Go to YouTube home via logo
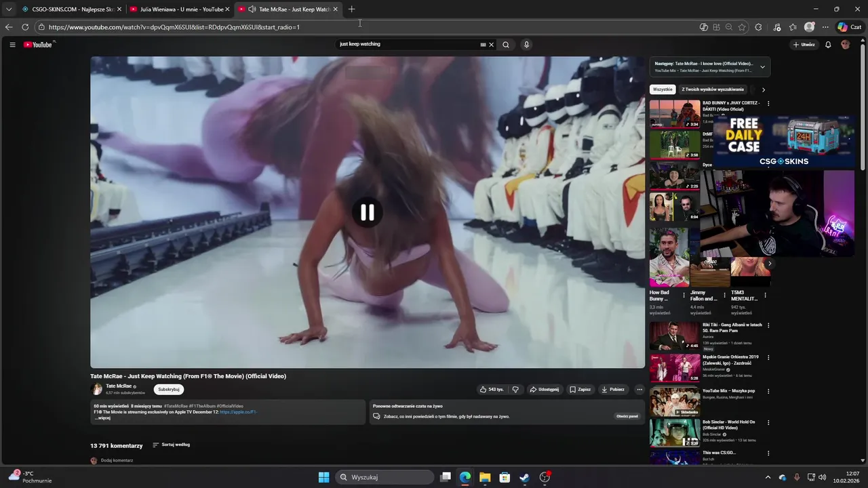The height and width of the screenshot is (488, 868). (38, 45)
